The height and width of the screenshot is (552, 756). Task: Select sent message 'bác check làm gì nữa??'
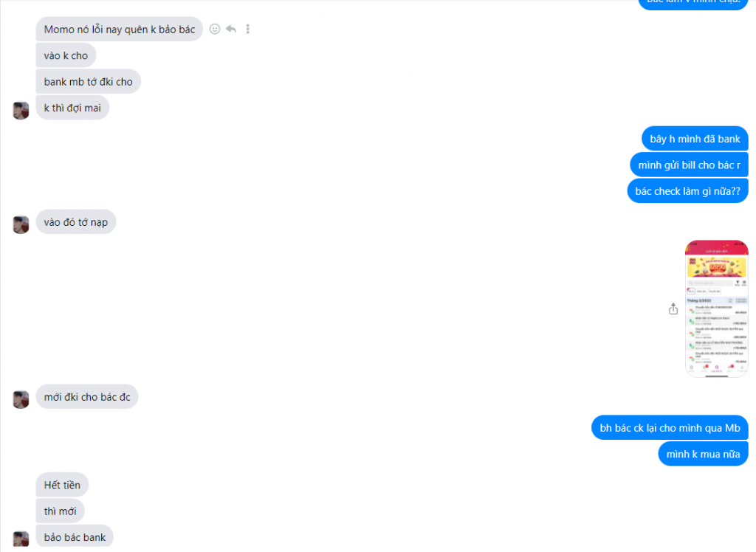[687, 191]
